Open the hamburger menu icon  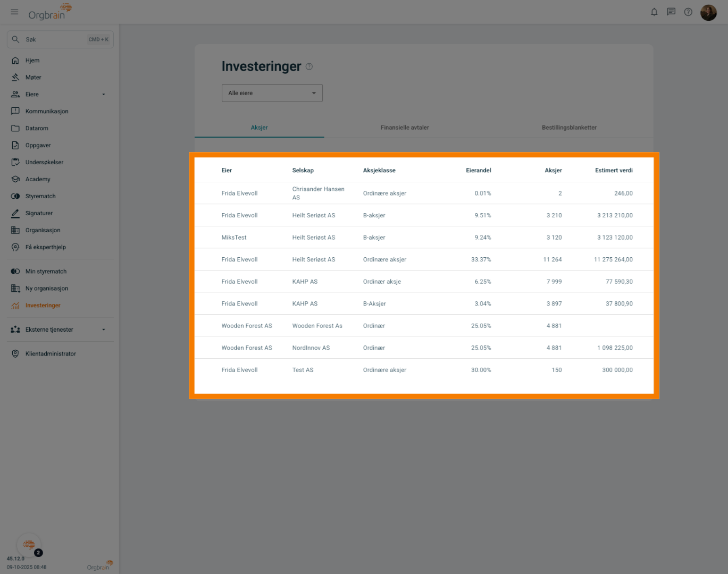[14, 12]
